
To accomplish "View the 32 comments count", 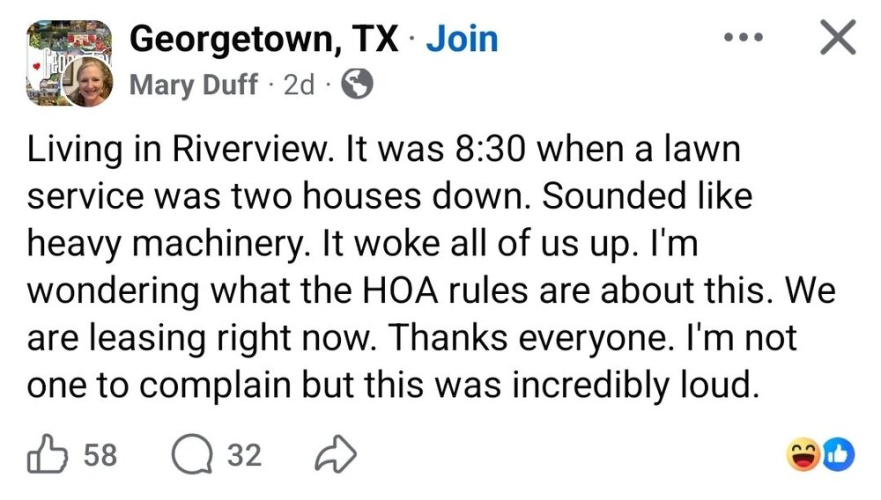I will [x=244, y=456].
